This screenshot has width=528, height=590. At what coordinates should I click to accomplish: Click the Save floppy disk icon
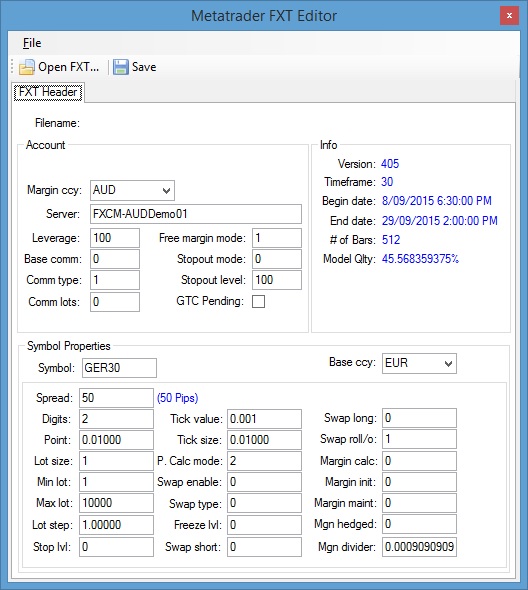(x=121, y=67)
